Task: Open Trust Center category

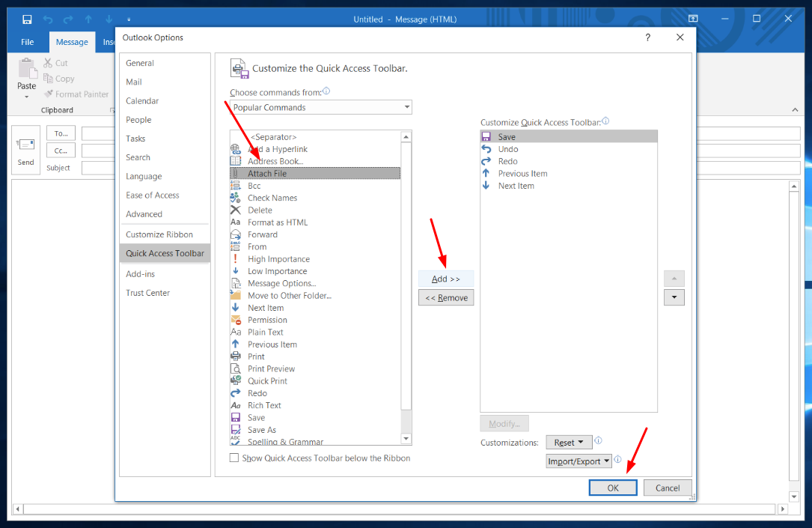Action: [x=147, y=293]
